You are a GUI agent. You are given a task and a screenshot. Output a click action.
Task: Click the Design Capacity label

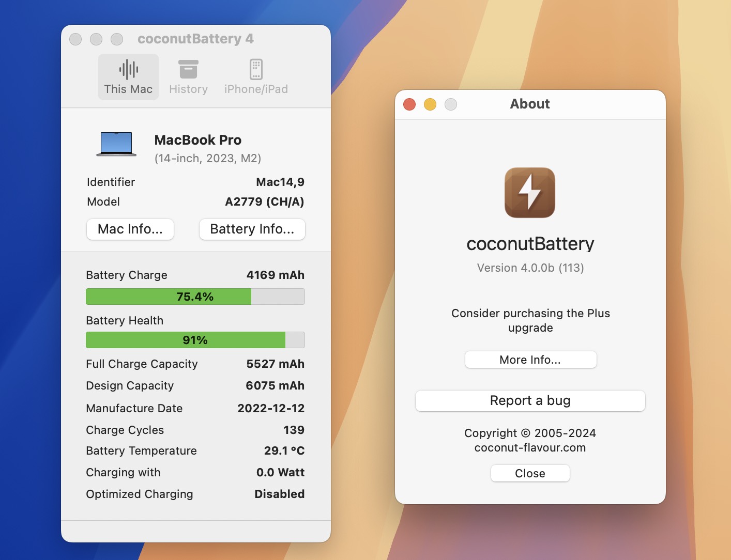[130, 385]
